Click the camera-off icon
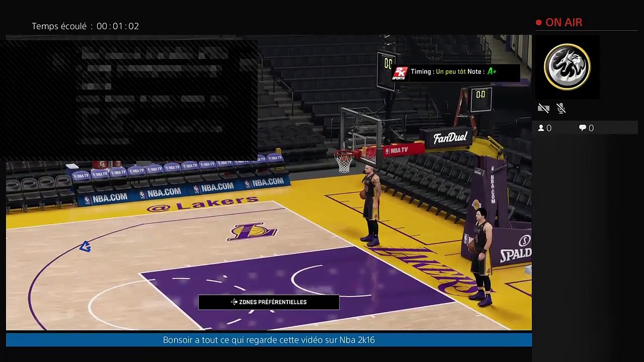This screenshot has width=644, height=362. click(543, 108)
